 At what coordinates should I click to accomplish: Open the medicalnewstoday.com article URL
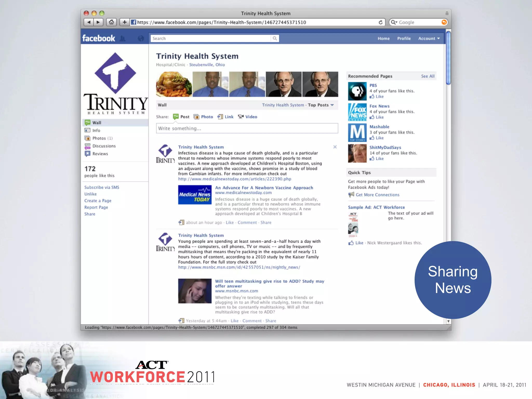[x=235, y=179]
